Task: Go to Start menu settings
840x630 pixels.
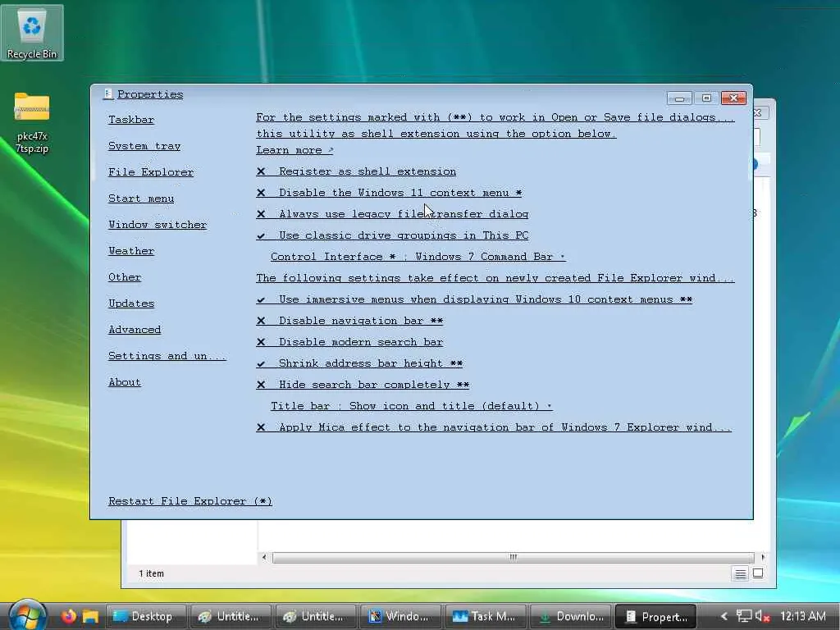Action: (x=141, y=199)
